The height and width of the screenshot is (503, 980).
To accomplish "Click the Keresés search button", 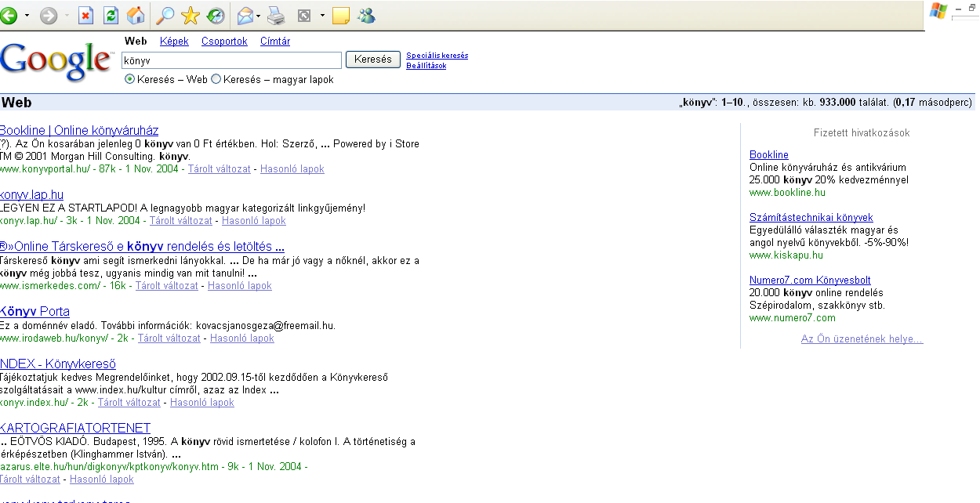I will 373,60.
